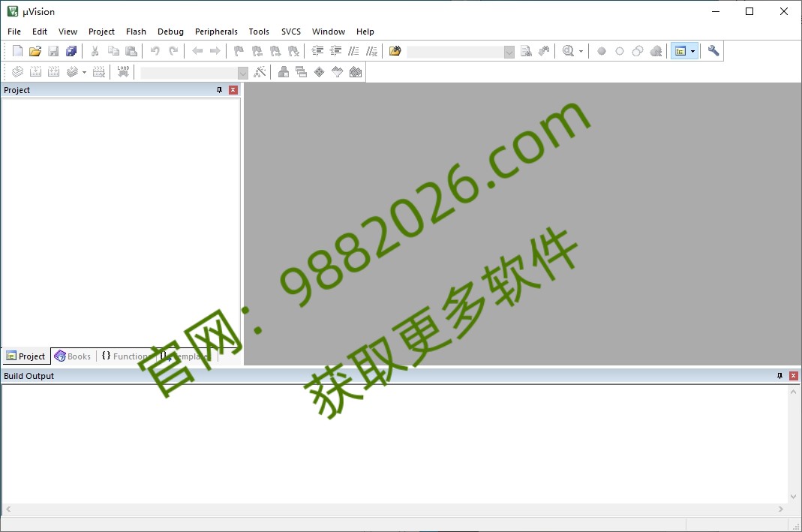Screen dimensions: 802x532
Task: Open Find in Files icon
Action: 395,51
